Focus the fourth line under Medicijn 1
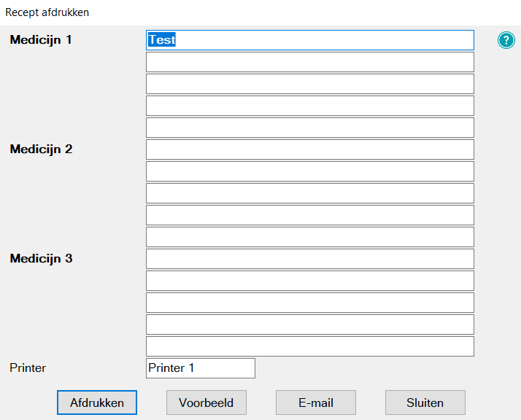This screenshot has height=420, width=521. [x=310, y=106]
